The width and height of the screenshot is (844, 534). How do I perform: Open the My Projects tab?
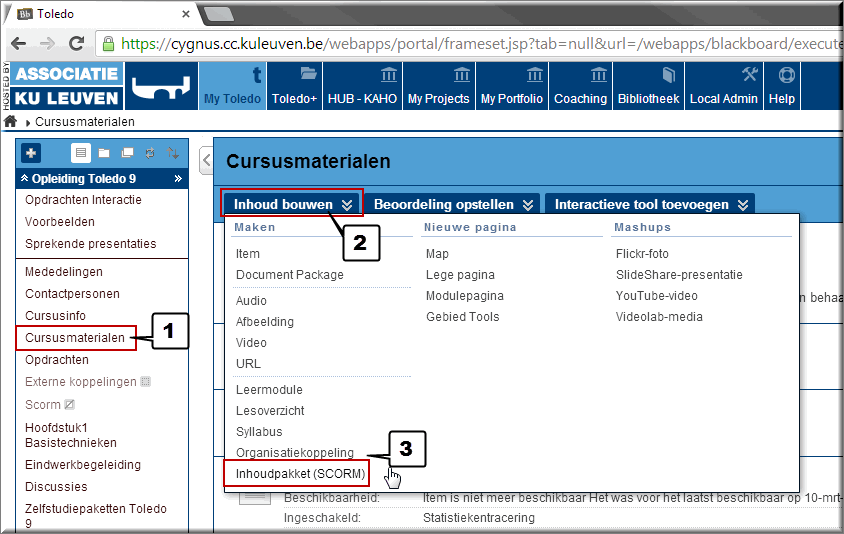pos(439,86)
